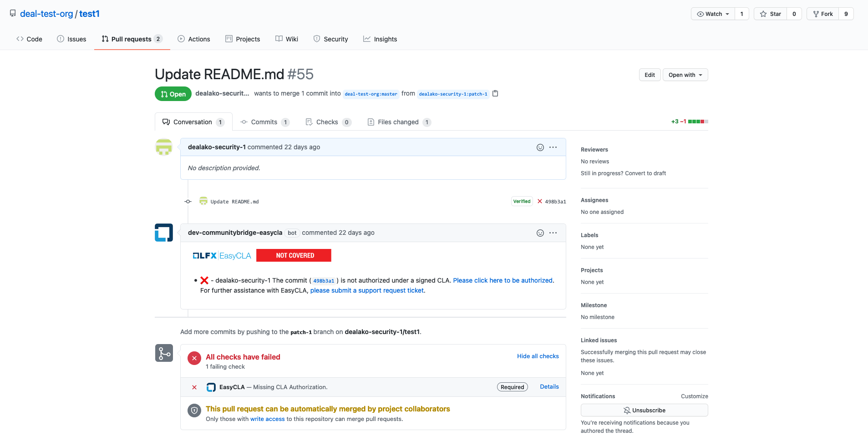This screenshot has width=868, height=436.
Task: Open the Projects sidebar section
Action: click(592, 270)
